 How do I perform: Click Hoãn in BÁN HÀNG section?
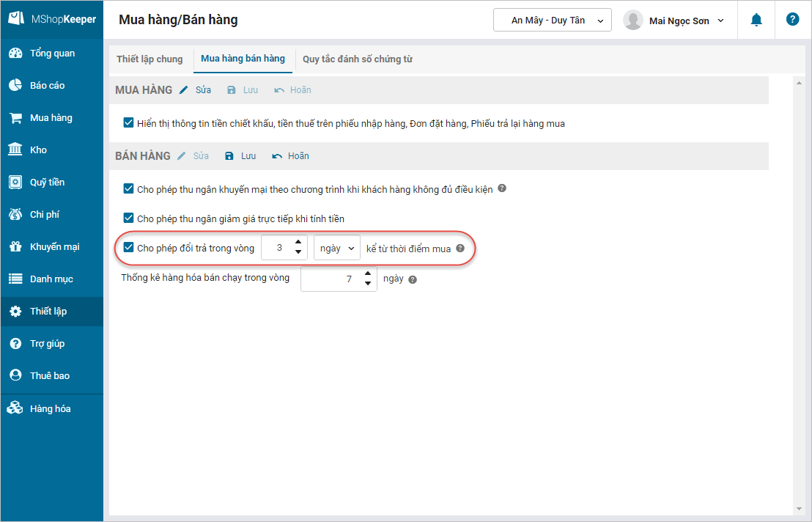click(x=298, y=156)
